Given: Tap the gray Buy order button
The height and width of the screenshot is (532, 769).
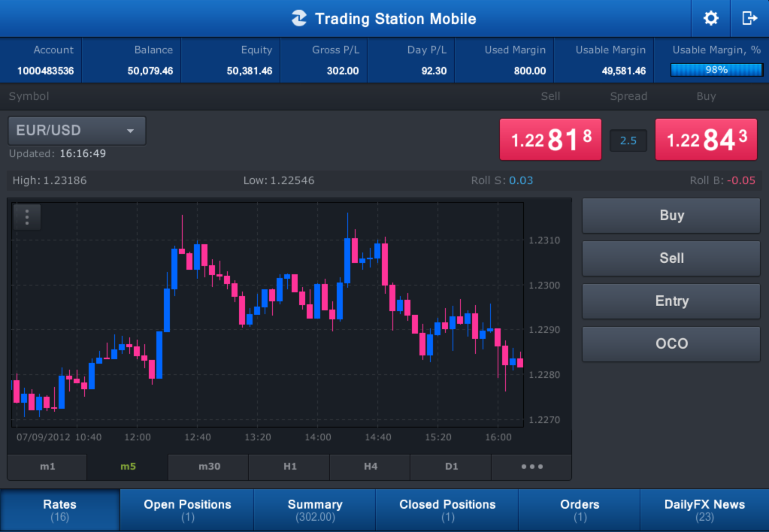Looking at the screenshot, I should coord(671,215).
